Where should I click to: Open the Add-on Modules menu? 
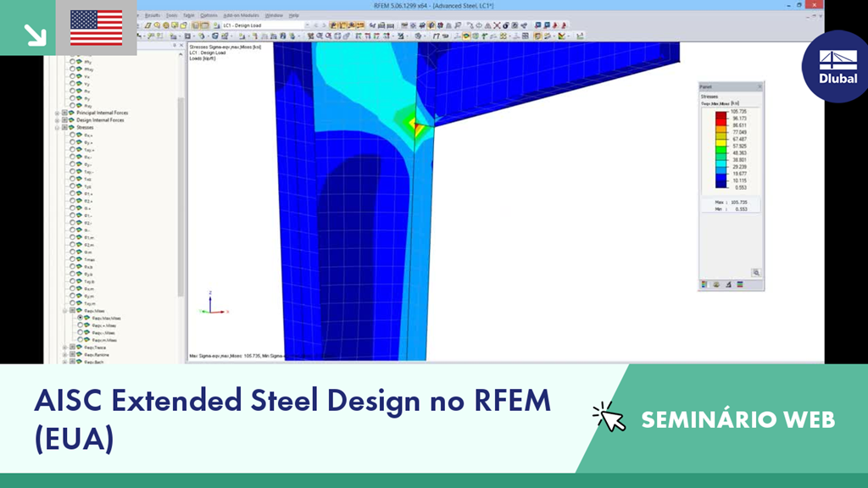pos(241,15)
